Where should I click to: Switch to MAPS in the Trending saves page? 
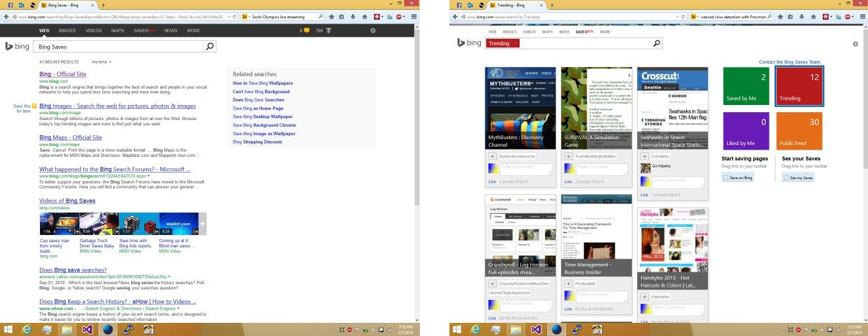(x=547, y=31)
